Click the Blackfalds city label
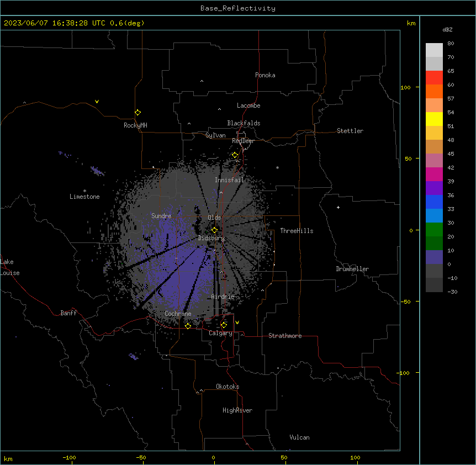 tap(244, 123)
